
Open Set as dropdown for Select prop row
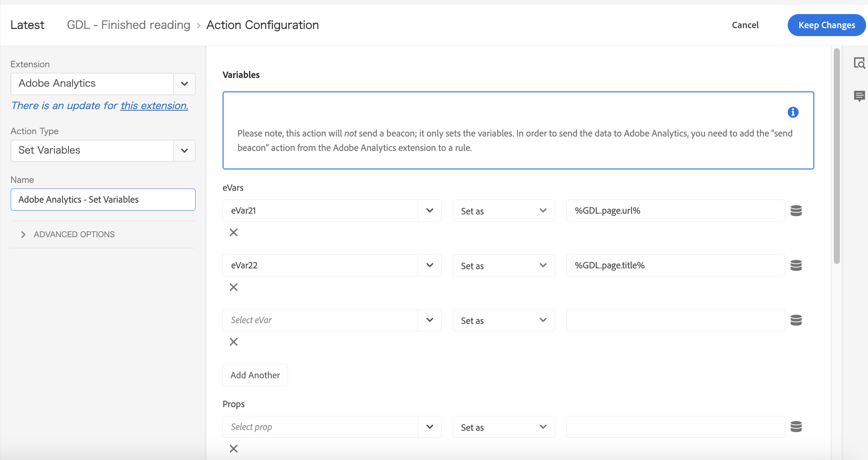[x=504, y=427]
